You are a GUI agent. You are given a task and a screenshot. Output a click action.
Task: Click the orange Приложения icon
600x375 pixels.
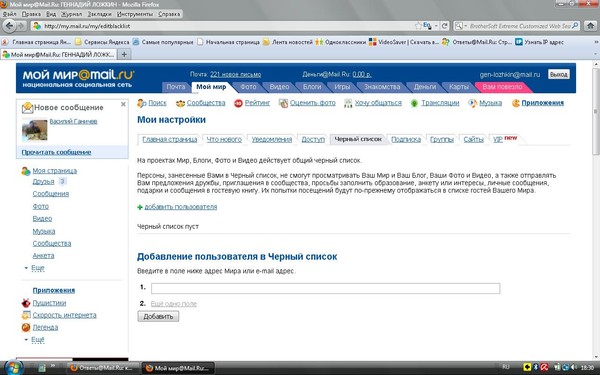(x=516, y=103)
